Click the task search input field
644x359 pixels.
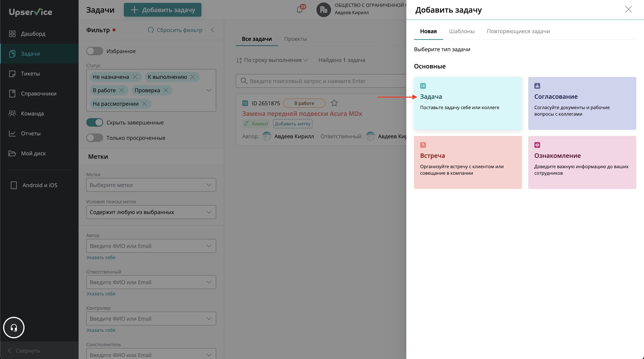[323, 81]
